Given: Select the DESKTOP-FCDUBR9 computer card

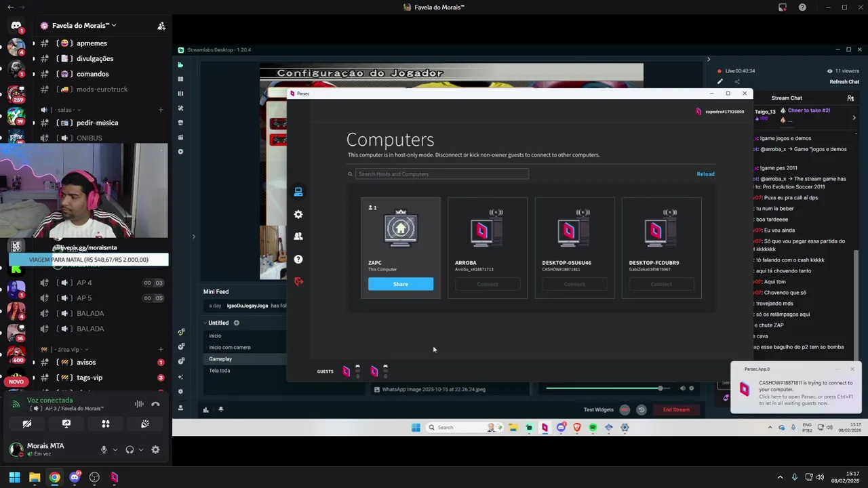Looking at the screenshot, I should (x=661, y=248).
